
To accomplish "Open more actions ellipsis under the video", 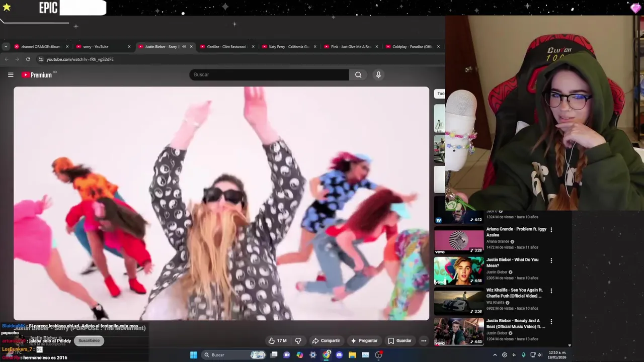I will click(x=424, y=340).
